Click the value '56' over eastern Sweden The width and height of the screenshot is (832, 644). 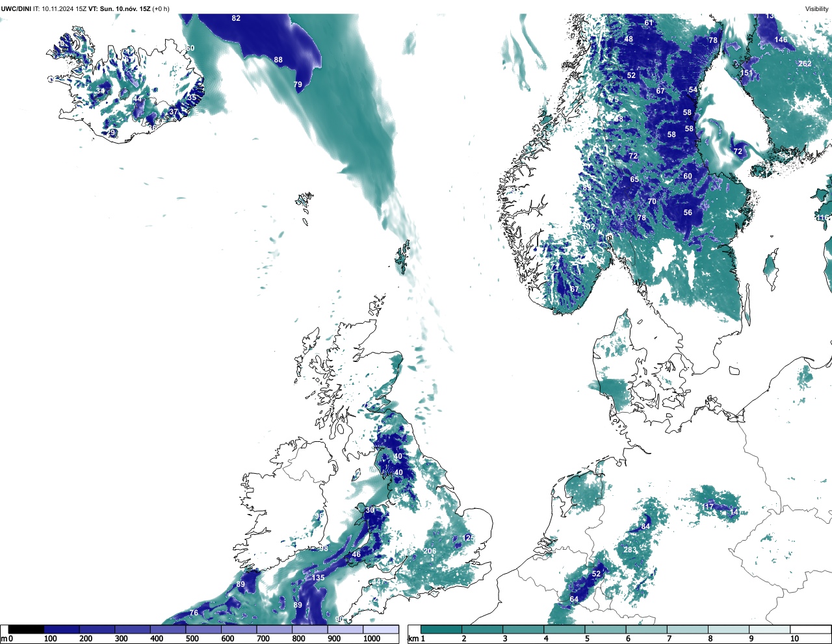click(688, 213)
